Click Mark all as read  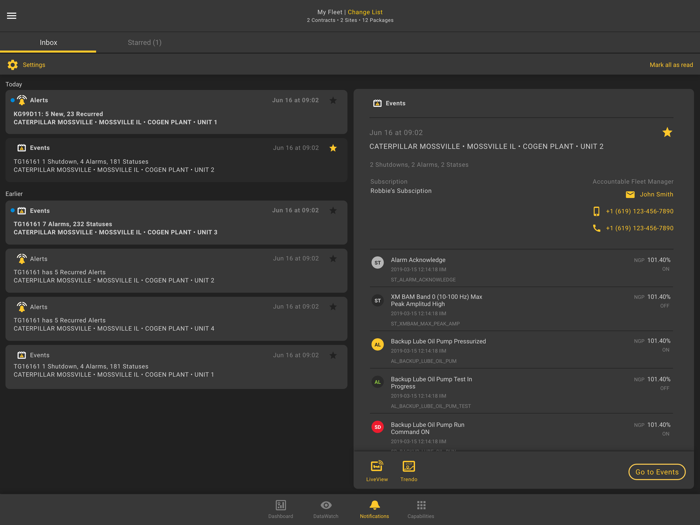pos(671,65)
